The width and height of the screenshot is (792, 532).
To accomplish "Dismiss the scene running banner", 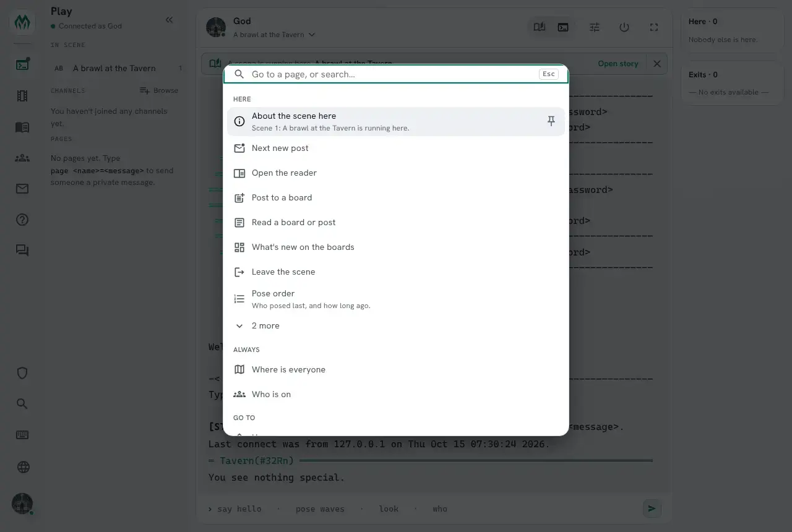I will pos(657,64).
